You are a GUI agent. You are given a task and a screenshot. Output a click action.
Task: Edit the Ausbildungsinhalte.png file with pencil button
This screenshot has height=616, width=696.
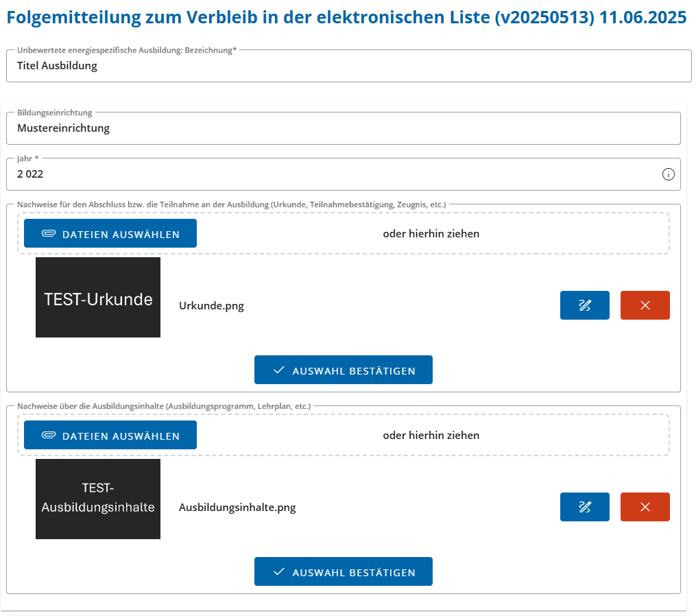click(x=585, y=507)
